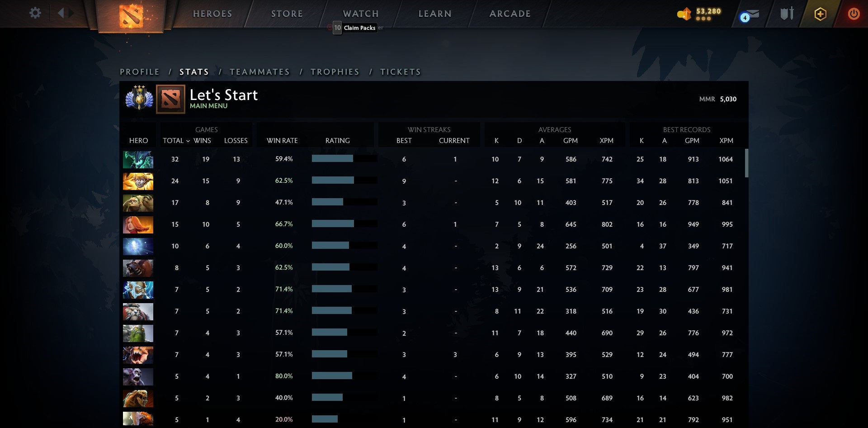Viewport: 868px width, 428px height.
Task: Select the PROFILE link
Action: pos(139,71)
